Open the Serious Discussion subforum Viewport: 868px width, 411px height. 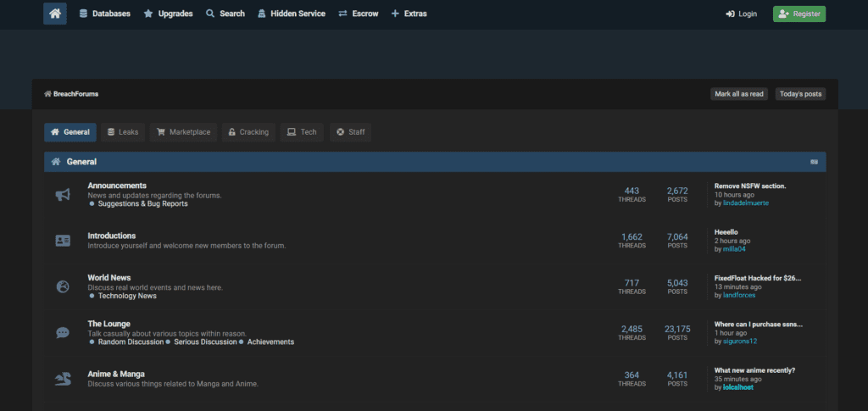click(205, 342)
